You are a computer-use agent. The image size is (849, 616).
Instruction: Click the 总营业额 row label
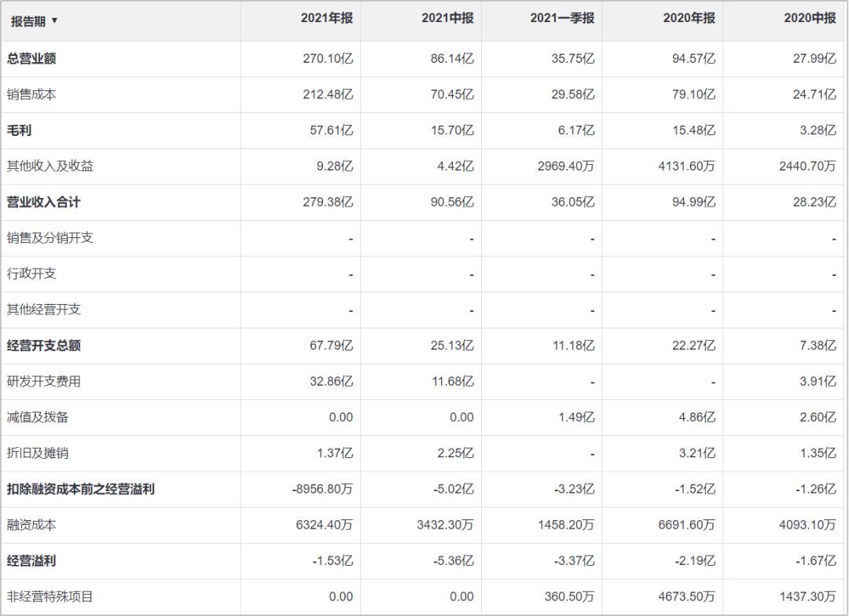point(31,58)
